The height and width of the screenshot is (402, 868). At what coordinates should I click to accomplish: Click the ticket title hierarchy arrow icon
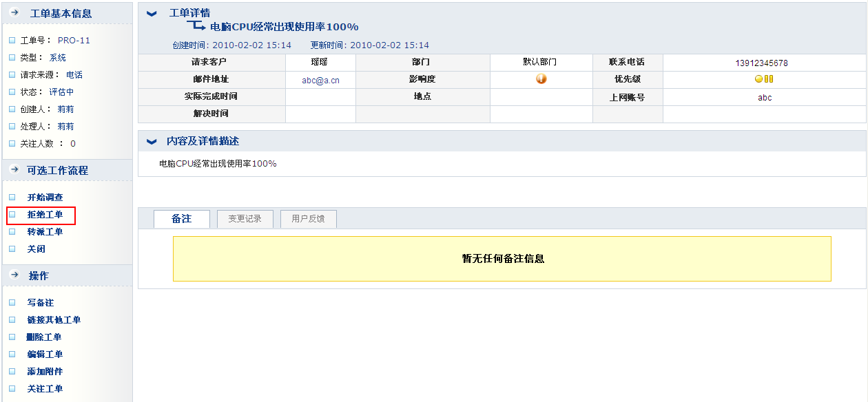click(x=196, y=26)
